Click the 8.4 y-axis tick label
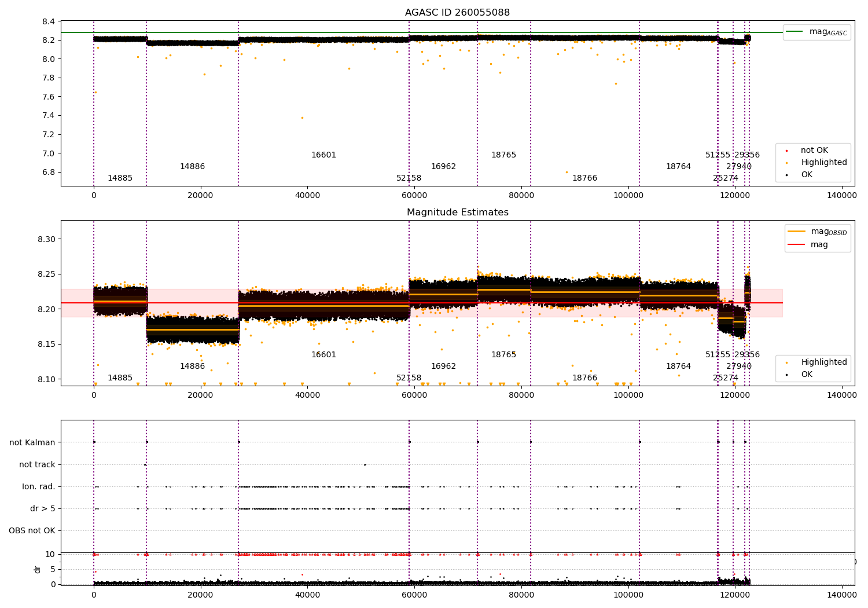The width and height of the screenshot is (868, 608). 49,22
